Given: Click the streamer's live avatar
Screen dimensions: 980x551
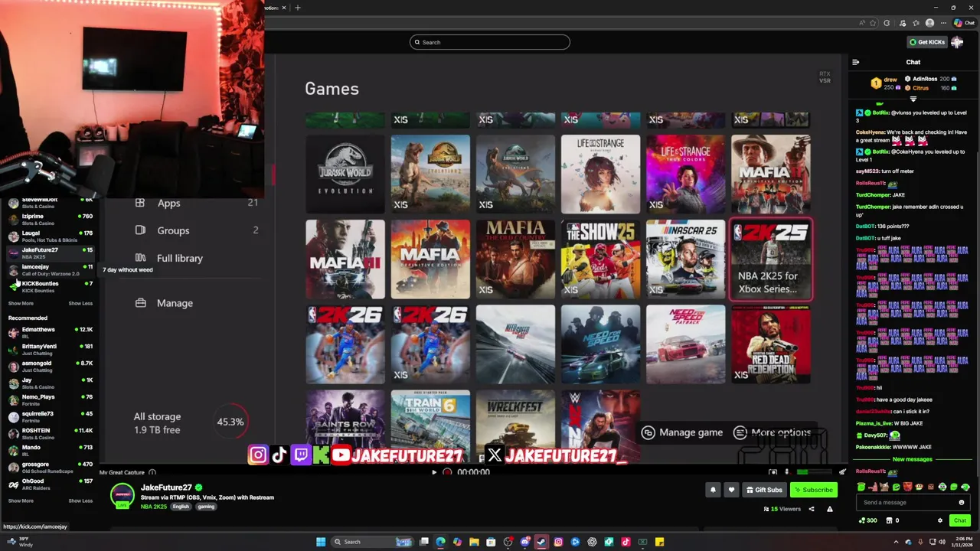Looking at the screenshot, I should [122, 496].
